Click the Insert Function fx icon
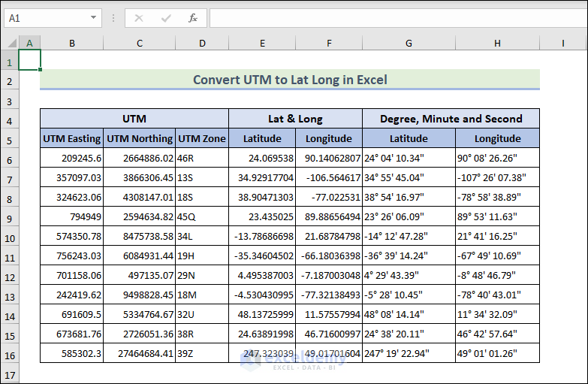The width and height of the screenshot is (588, 384). point(193,18)
